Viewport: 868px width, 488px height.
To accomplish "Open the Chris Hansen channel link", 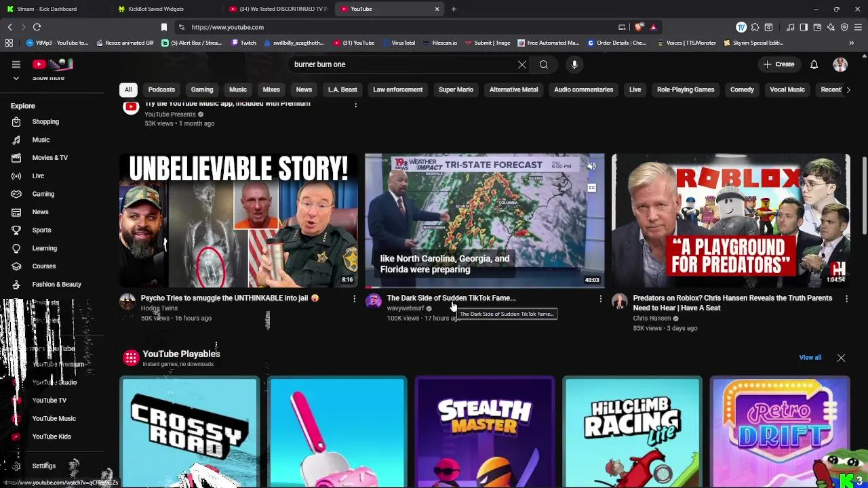I will click(652, 319).
